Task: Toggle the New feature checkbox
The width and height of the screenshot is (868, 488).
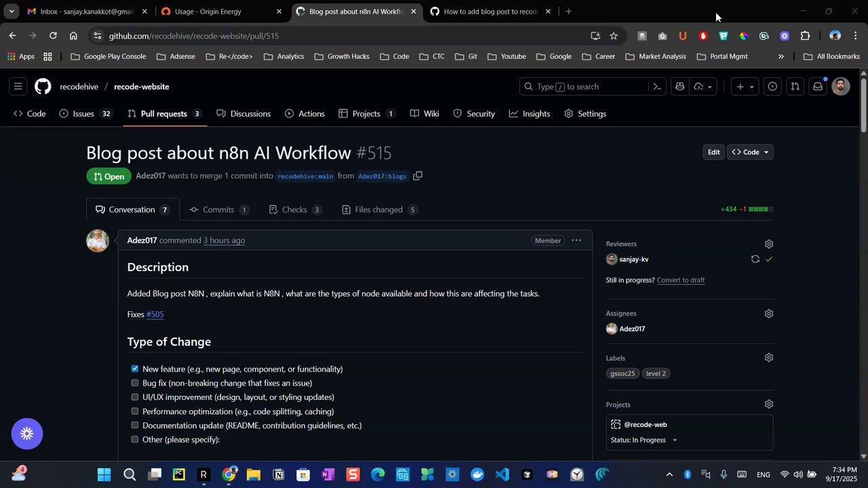Action: coord(135,369)
